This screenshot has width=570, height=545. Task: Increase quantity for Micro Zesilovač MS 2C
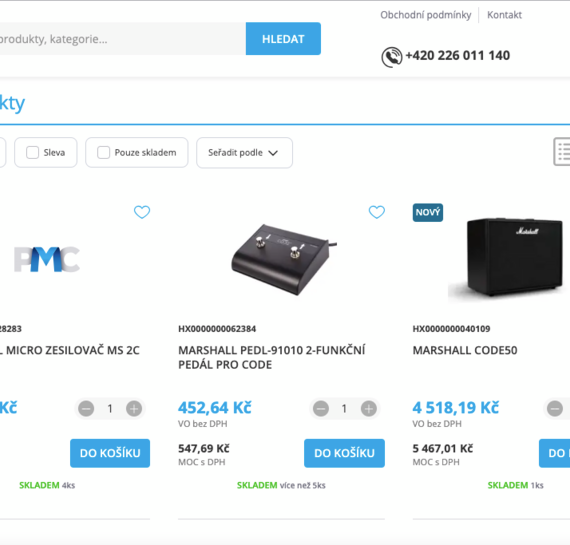click(134, 409)
